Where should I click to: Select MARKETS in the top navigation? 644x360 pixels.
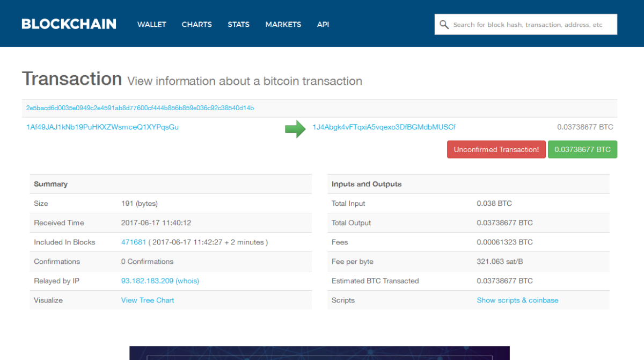(283, 24)
